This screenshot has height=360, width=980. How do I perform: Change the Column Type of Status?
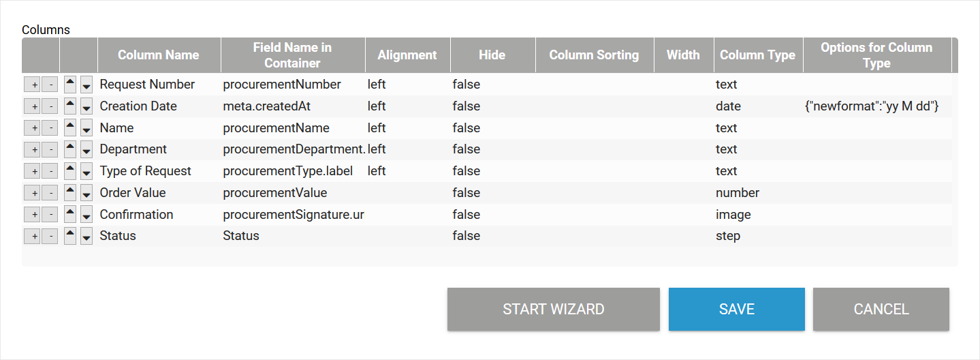(x=728, y=236)
